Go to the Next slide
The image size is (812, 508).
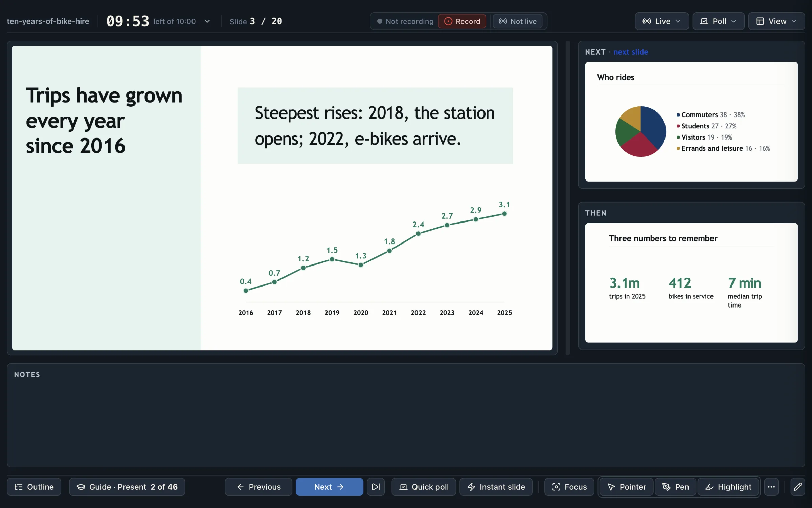[329, 487]
